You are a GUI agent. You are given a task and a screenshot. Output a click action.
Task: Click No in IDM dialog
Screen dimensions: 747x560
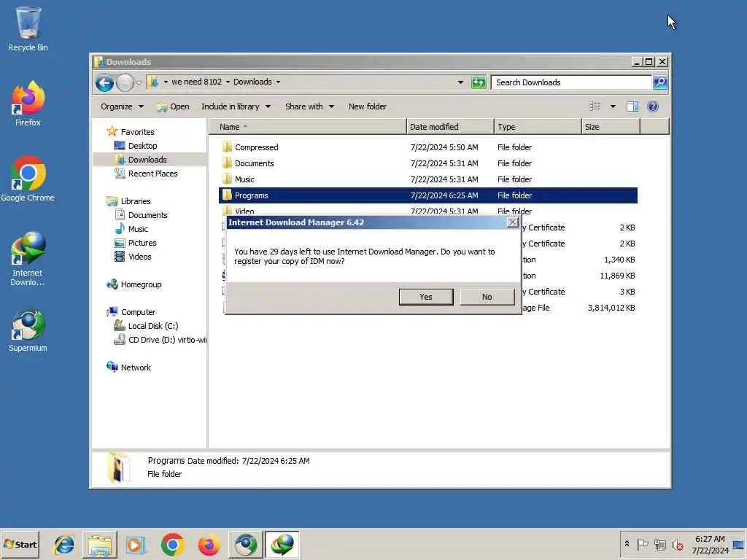click(487, 297)
